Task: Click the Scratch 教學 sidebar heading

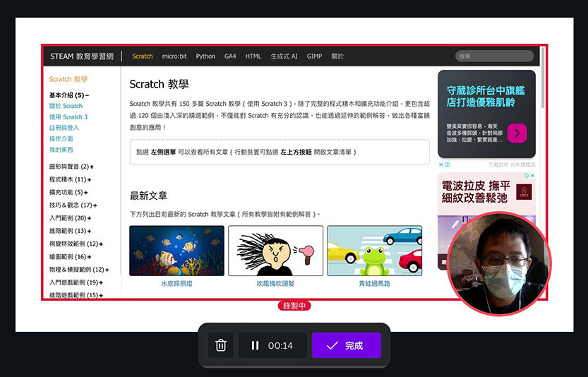Action: coord(68,79)
